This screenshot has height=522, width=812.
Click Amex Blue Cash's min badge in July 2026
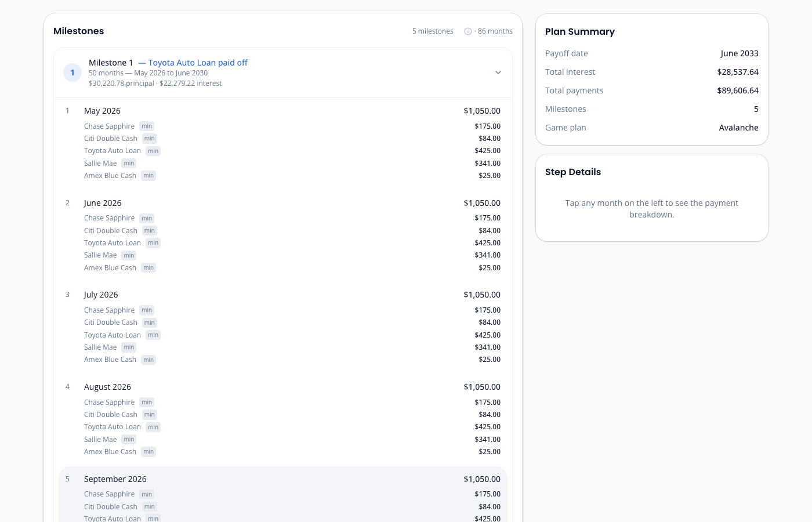[x=148, y=359]
